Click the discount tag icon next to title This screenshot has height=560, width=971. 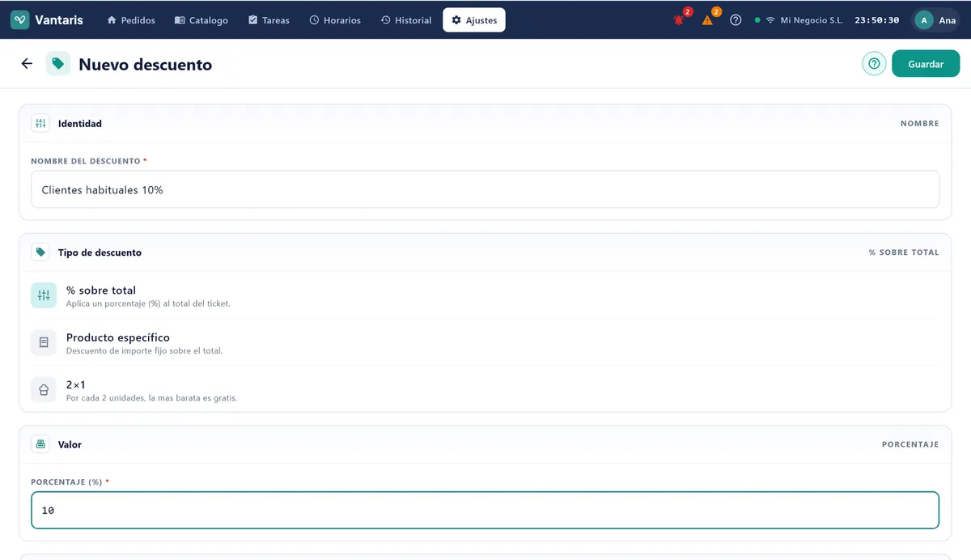point(58,64)
